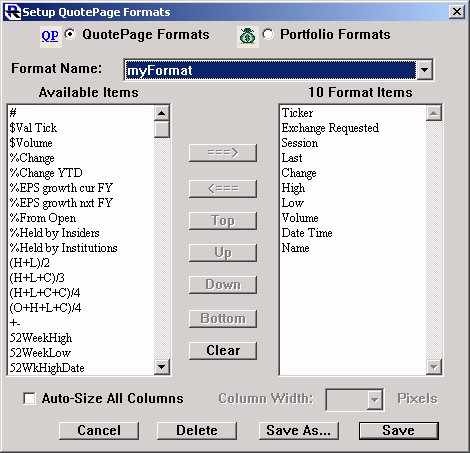Select '$Val Tick' in Available Items

(81, 128)
